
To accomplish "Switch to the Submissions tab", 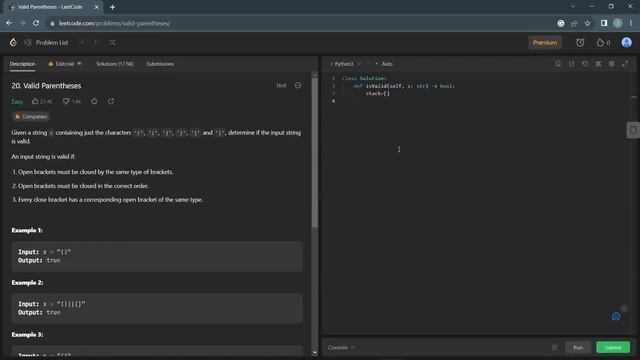I will 160,64.
